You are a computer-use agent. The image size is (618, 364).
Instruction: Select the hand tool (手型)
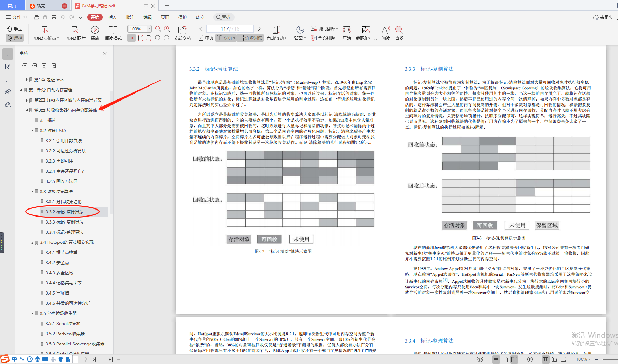tap(15, 29)
